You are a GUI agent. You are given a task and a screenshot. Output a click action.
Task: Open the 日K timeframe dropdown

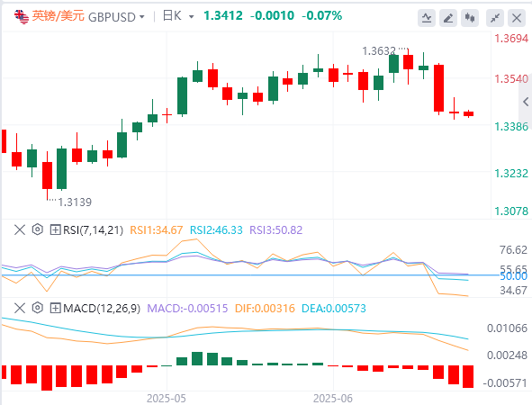pyautogui.click(x=178, y=16)
